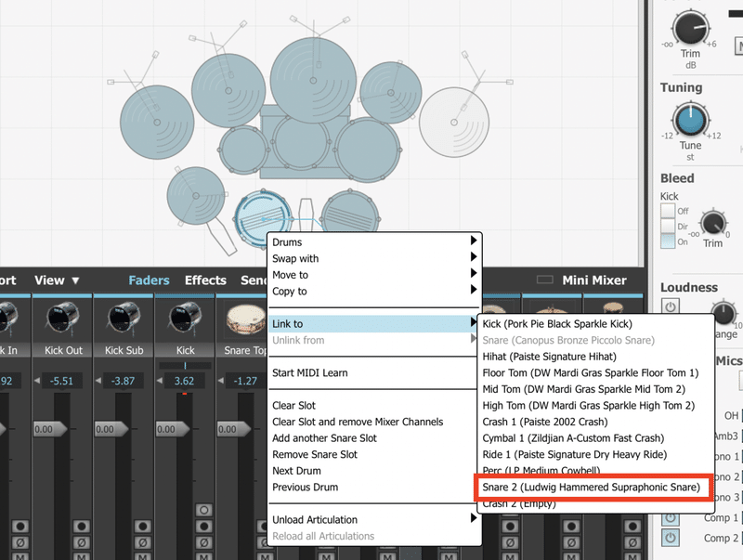Viewport: 743px width, 560px height.
Task: Click the blue Tune knob
Action: point(690,120)
